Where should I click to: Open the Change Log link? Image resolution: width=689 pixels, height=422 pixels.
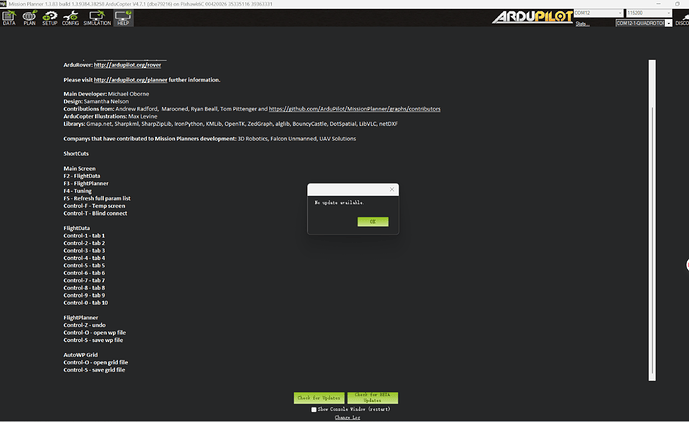347,417
